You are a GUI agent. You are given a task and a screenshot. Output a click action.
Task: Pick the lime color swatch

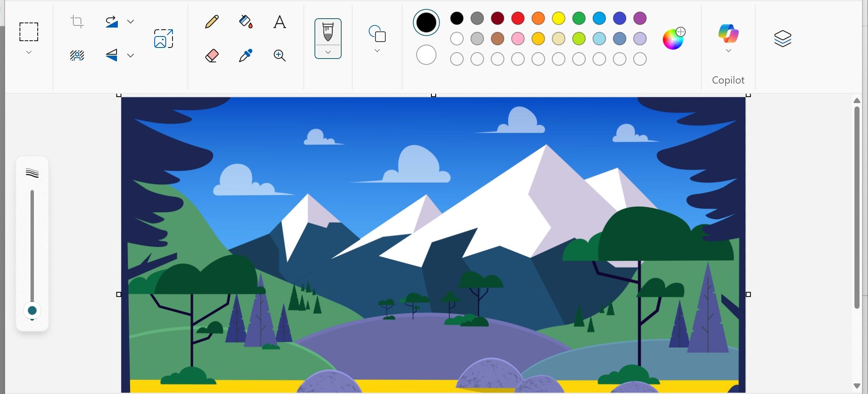tap(579, 39)
